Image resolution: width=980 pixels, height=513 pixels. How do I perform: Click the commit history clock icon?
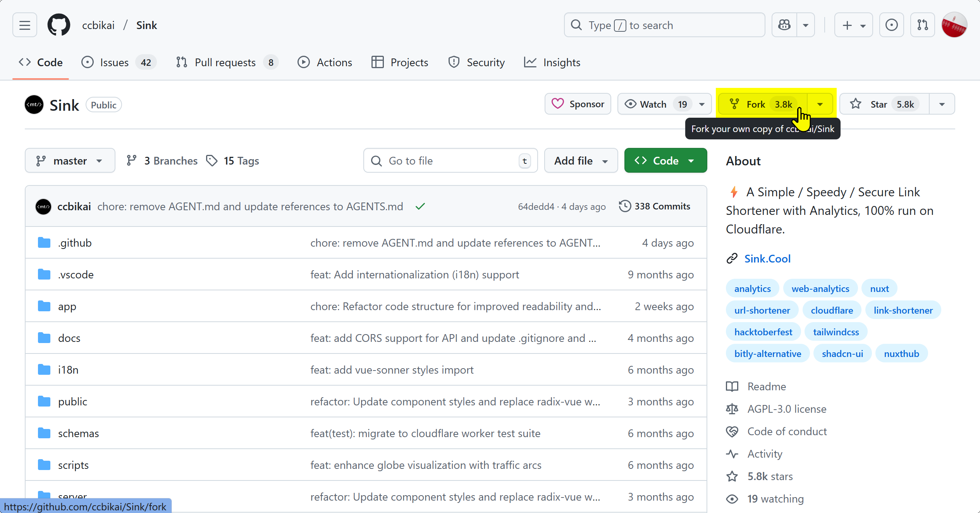[624, 206]
